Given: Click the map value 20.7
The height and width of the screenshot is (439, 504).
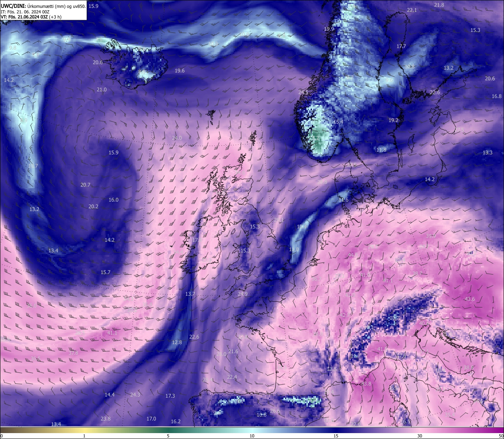Looking at the screenshot, I should point(85,185).
